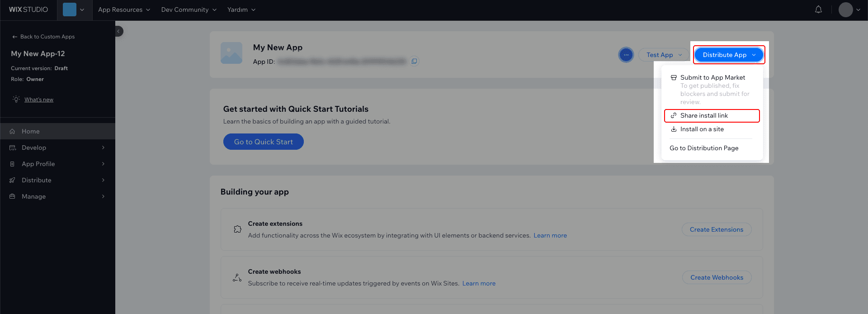868x314 pixels.
Task: Select Home in the sidebar
Action: (57, 131)
